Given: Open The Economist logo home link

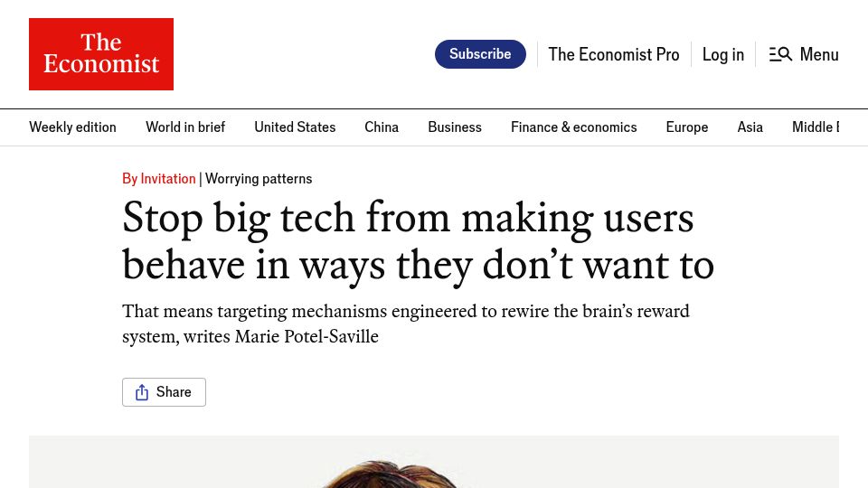Looking at the screenshot, I should [101, 54].
